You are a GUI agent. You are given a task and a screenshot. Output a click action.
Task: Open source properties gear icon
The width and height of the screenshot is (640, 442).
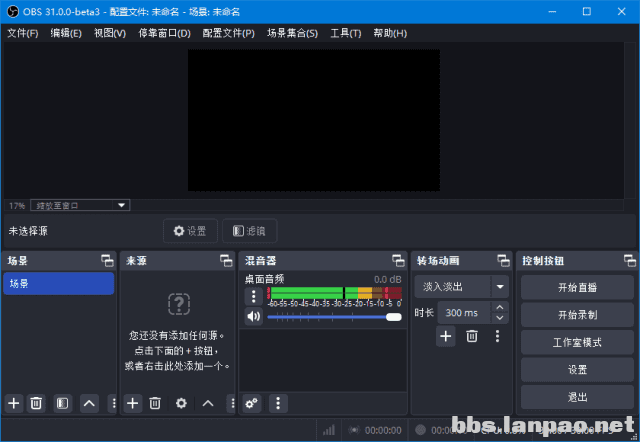point(181,403)
